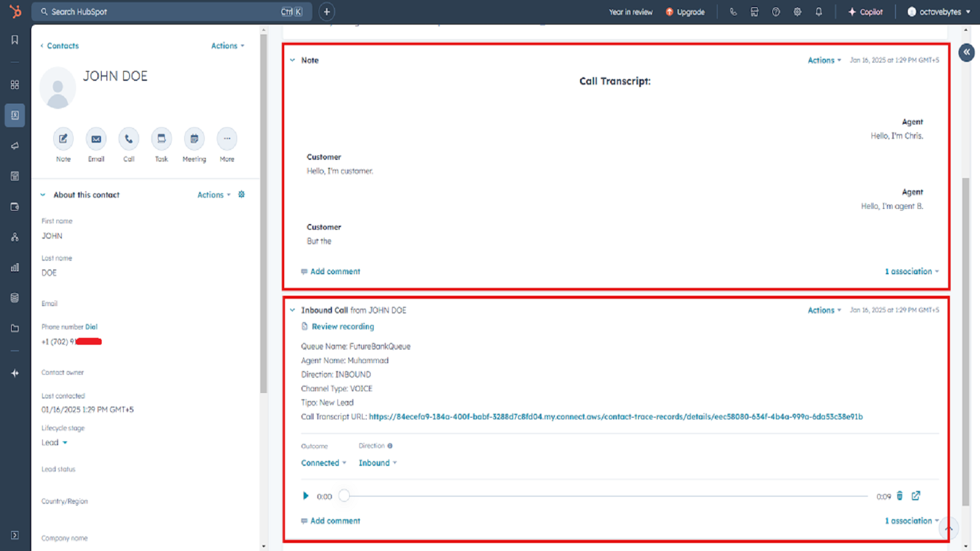This screenshot has height=551, width=980.
Task: Open the Direction dropdown set to Inbound
Action: coord(377,463)
